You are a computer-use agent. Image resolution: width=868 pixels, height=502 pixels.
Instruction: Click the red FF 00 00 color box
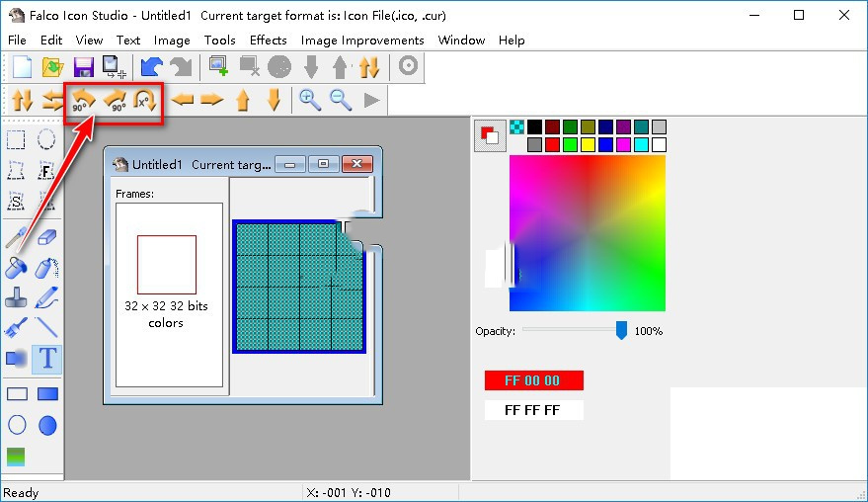coord(533,380)
